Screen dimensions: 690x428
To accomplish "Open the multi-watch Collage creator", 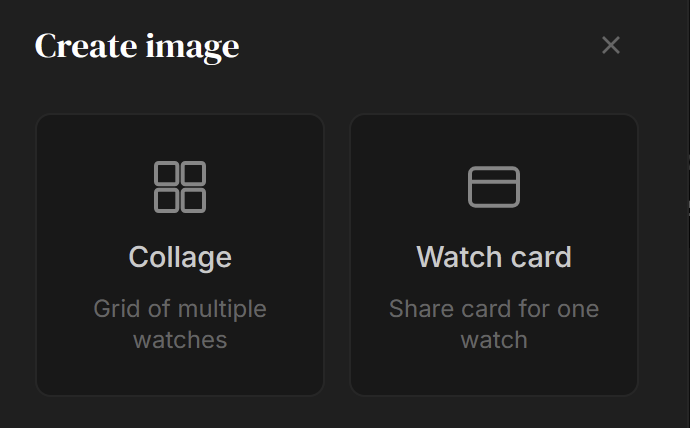I will [180, 255].
